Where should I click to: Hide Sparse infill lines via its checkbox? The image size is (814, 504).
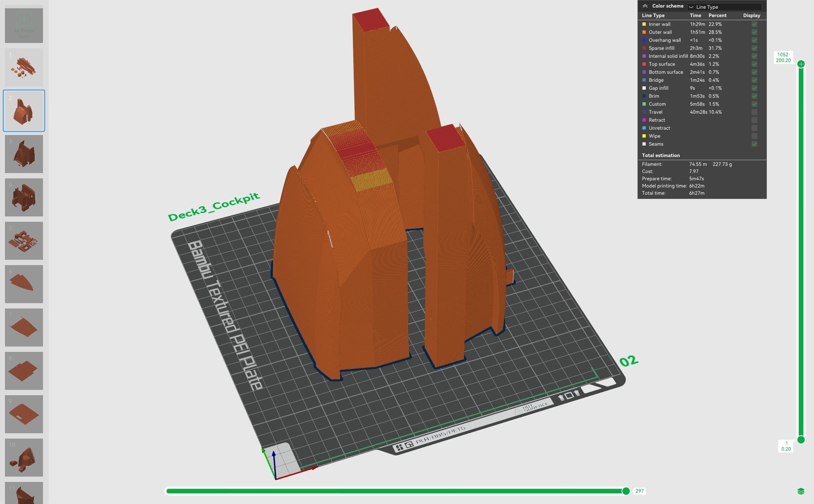click(754, 48)
